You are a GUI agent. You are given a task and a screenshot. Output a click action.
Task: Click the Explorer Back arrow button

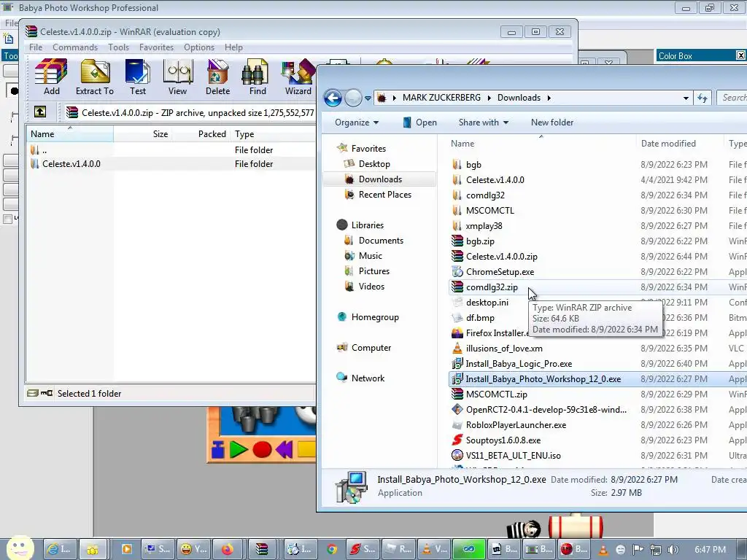tap(333, 98)
